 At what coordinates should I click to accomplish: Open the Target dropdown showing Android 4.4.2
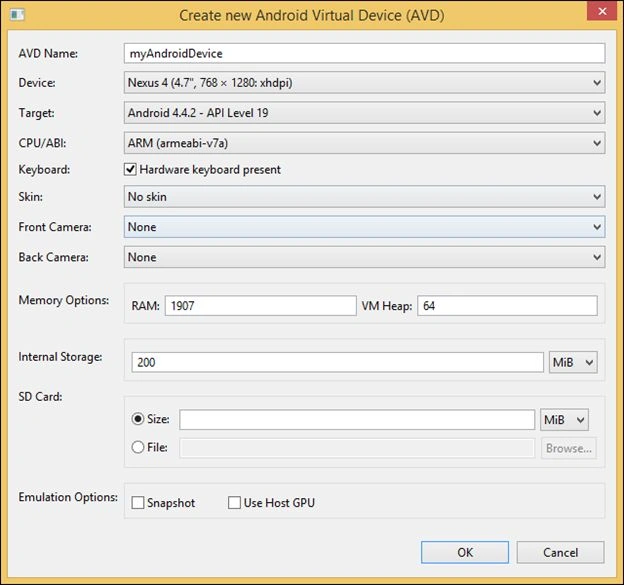coord(364,113)
